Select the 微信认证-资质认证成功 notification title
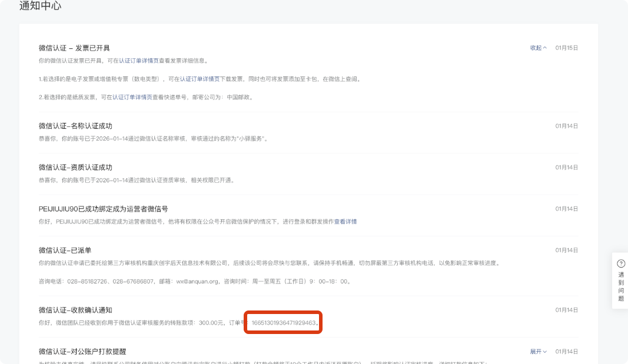This screenshot has width=628, height=364. (75, 168)
